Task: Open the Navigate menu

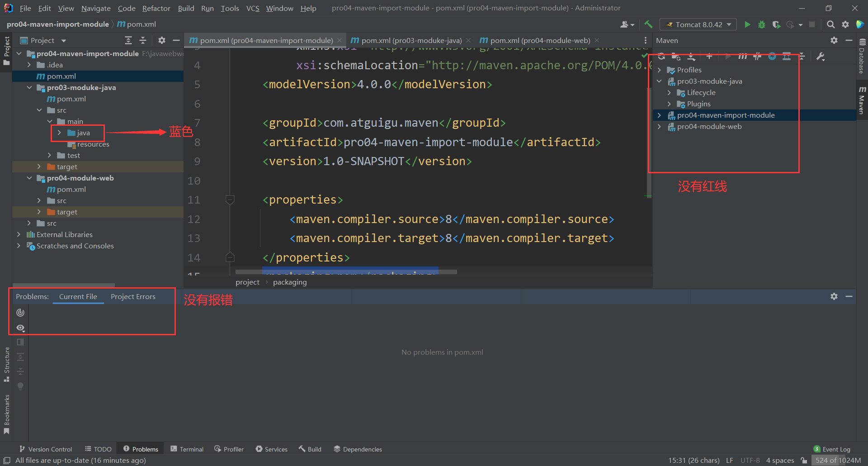Action: (x=96, y=8)
